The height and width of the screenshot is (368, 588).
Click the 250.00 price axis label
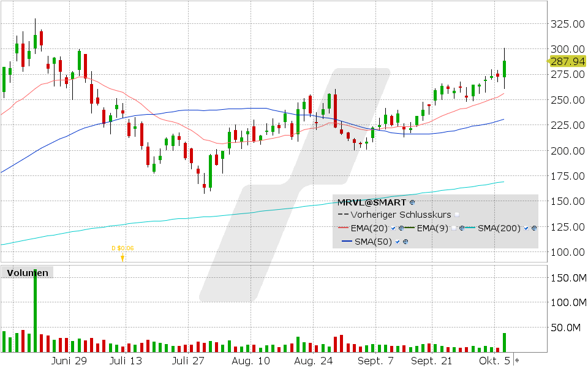click(567, 100)
